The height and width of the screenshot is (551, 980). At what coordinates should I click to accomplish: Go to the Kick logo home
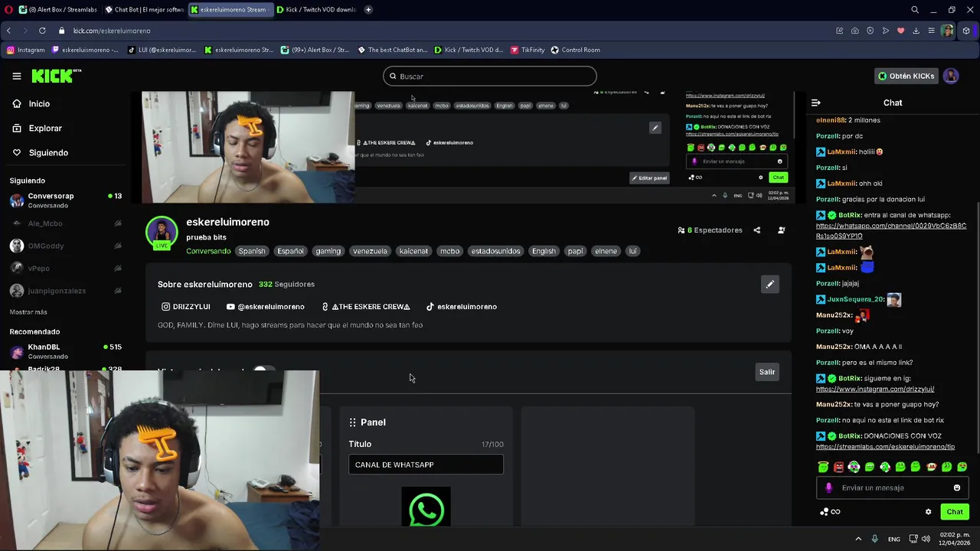[56, 76]
